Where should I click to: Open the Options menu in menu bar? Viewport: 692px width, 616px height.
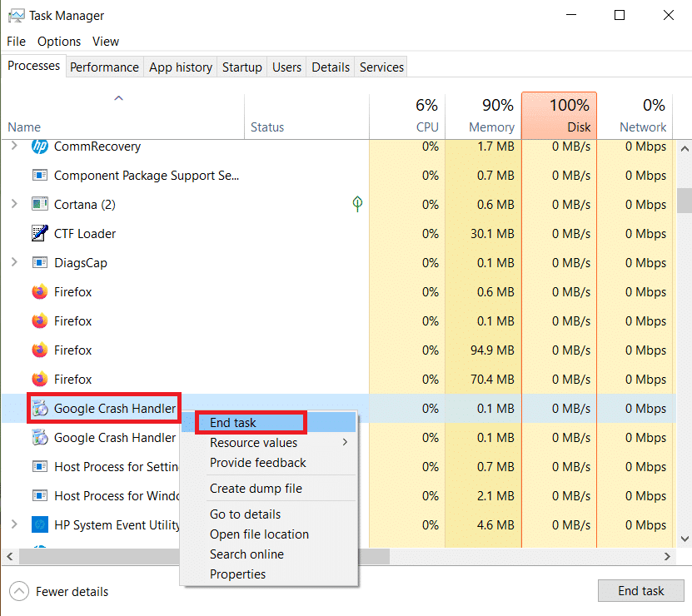pos(59,42)
